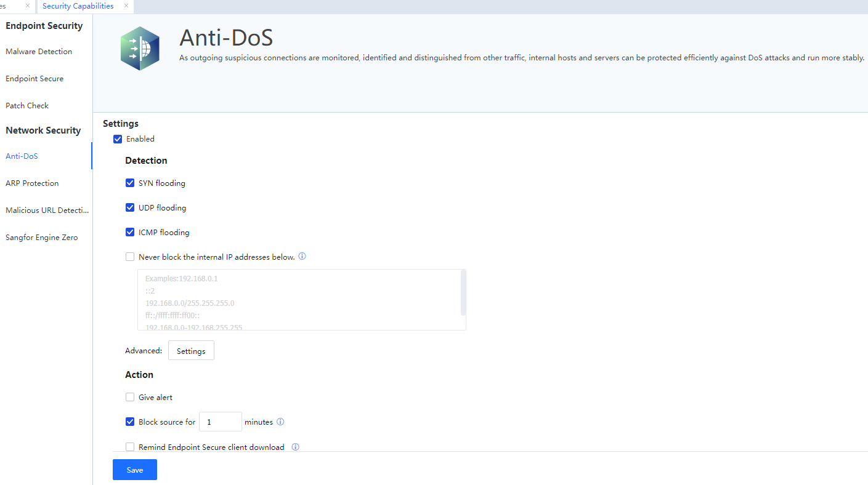Select Sangfor Engine Zero in sidebar
This screenshot has width=868, height=485.
coord(41,238)
